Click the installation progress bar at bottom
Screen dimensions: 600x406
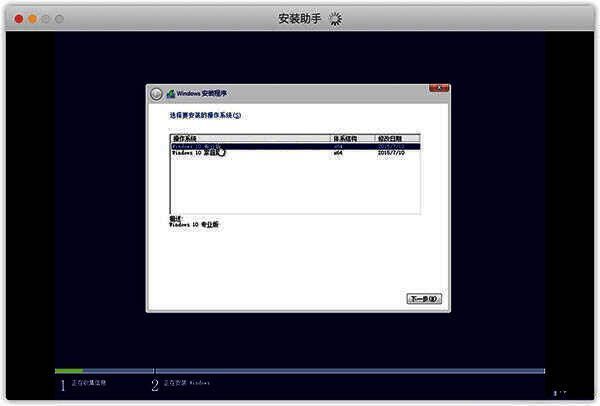(x=300, y=371)
